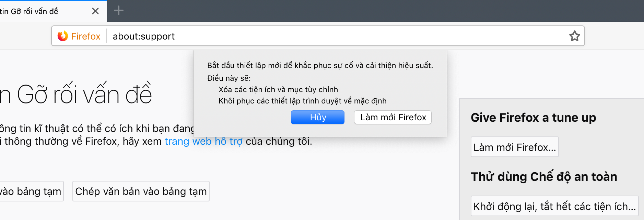The image size is (644, 220).
Task: Bookmark this page with the star icon
Action: click(574, 36)
